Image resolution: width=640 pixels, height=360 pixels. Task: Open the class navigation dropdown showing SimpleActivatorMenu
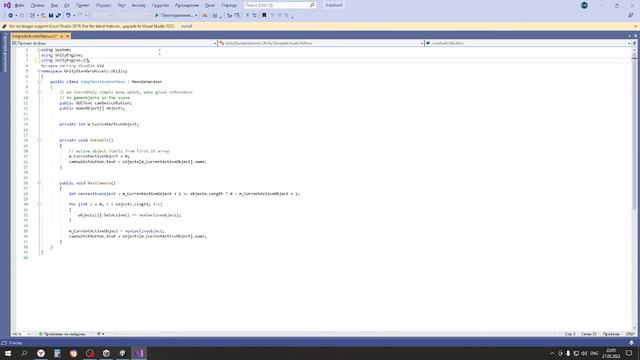pyautogui.click(x=321, y=43)
